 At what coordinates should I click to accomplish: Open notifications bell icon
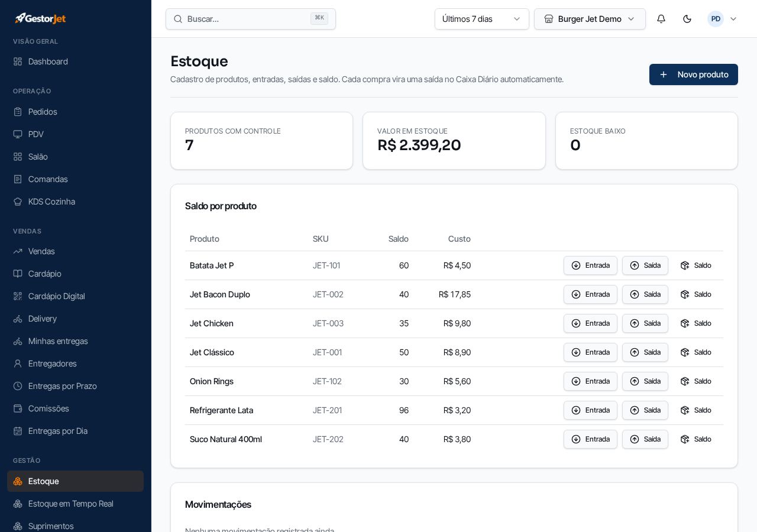coord(661,19)
